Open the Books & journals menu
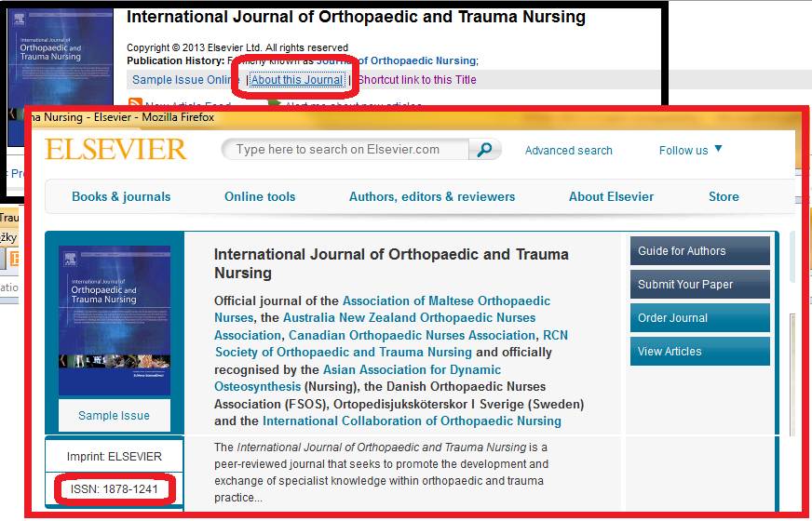 pyautogui.click(x=121, y=196)
